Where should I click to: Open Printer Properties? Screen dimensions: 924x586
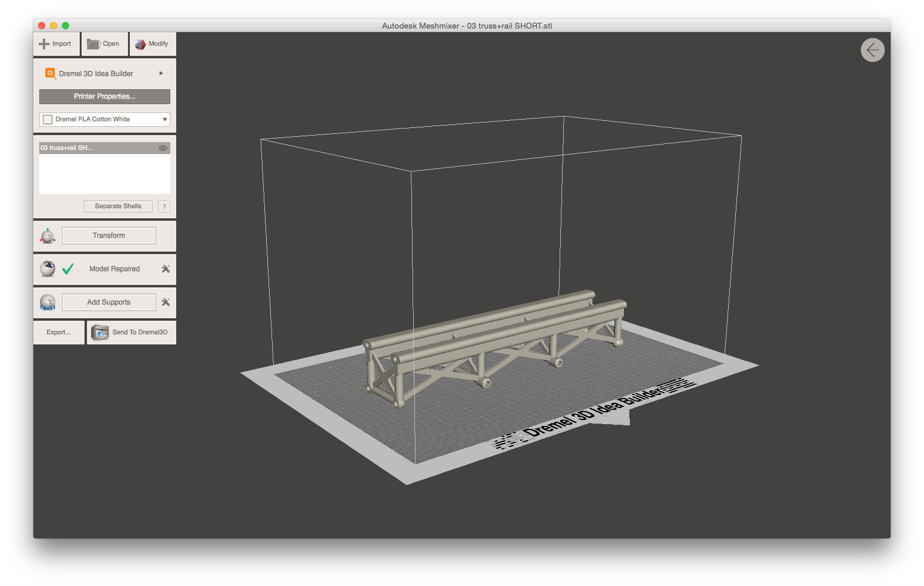[105, 96]
